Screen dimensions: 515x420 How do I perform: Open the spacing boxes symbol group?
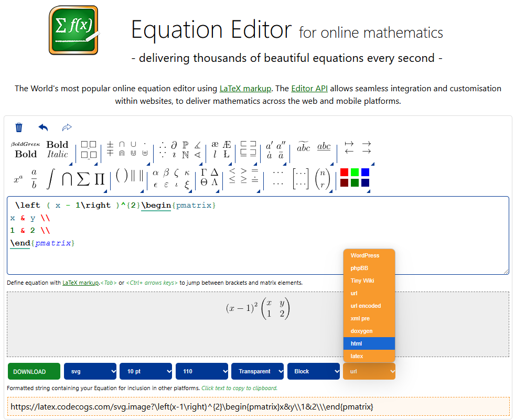point(89,150)
